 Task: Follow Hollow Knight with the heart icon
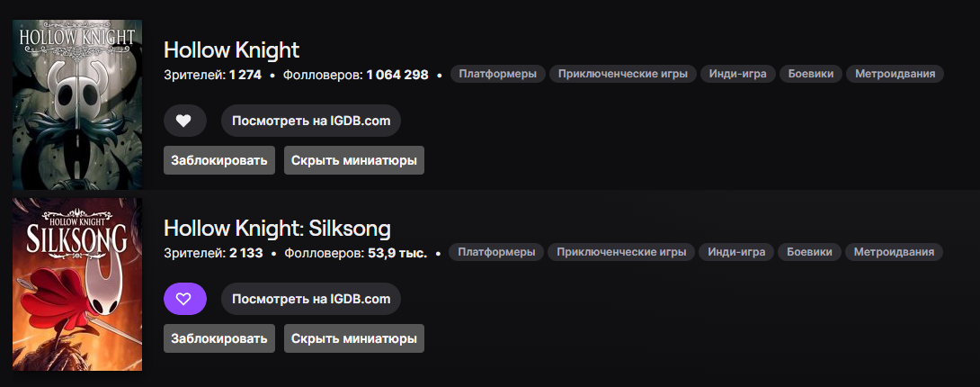click(185, 121)
